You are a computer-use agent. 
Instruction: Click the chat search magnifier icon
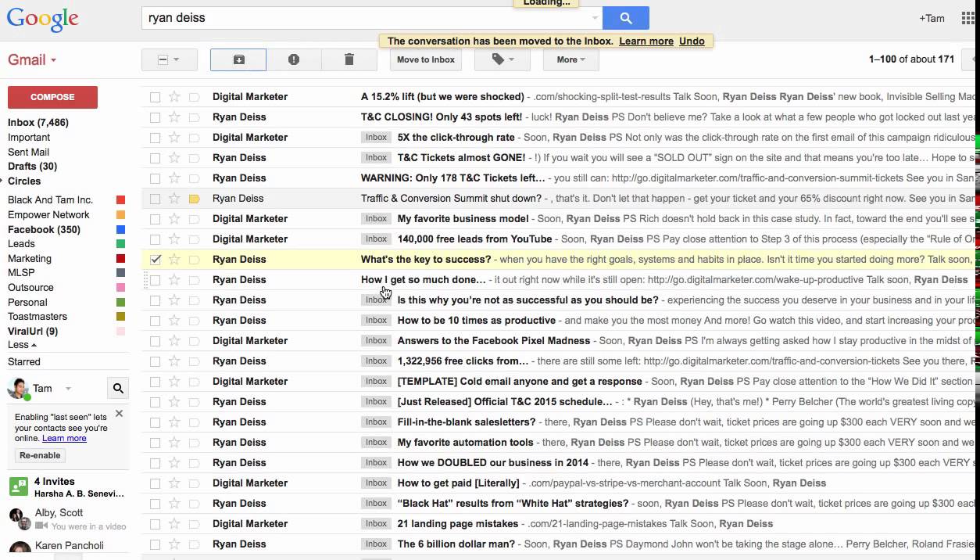click(x=118, y=388)
